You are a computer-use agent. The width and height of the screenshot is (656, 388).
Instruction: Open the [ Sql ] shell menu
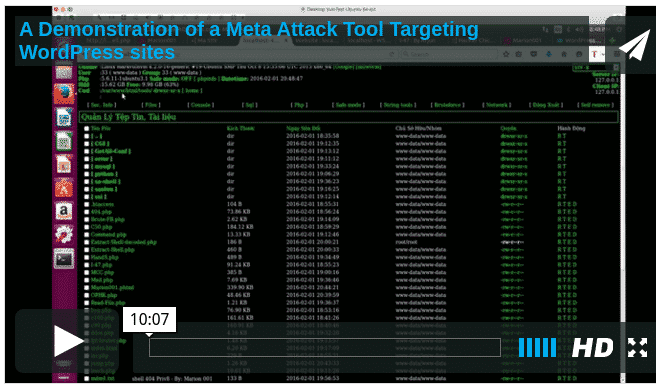[x=250, y=105]
